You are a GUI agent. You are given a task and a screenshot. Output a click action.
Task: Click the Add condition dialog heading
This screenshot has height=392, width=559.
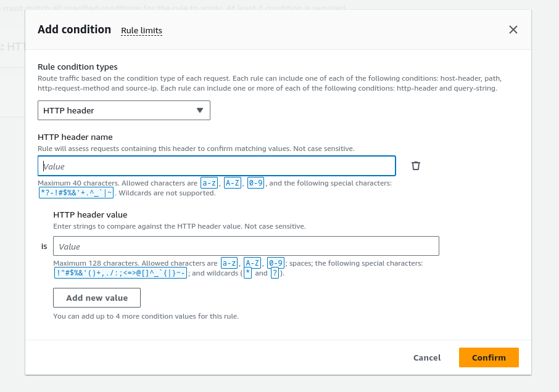coord(74,30)
